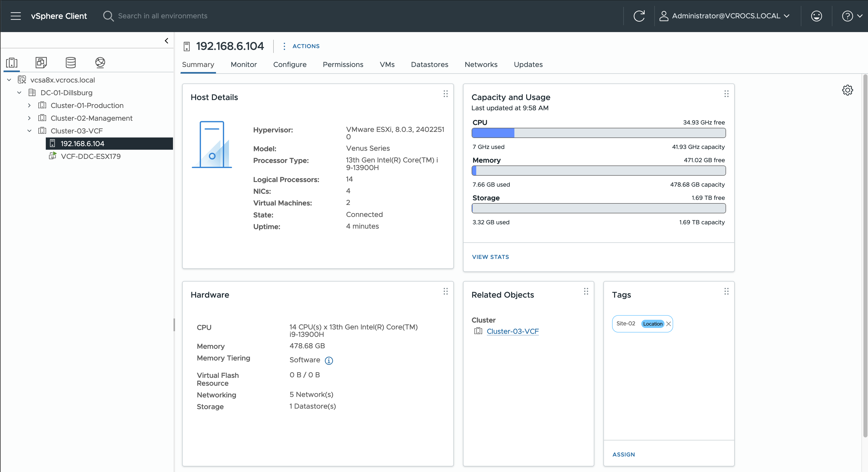Open the summary page settings gear

pyautogui.click(x=847, y=90)
